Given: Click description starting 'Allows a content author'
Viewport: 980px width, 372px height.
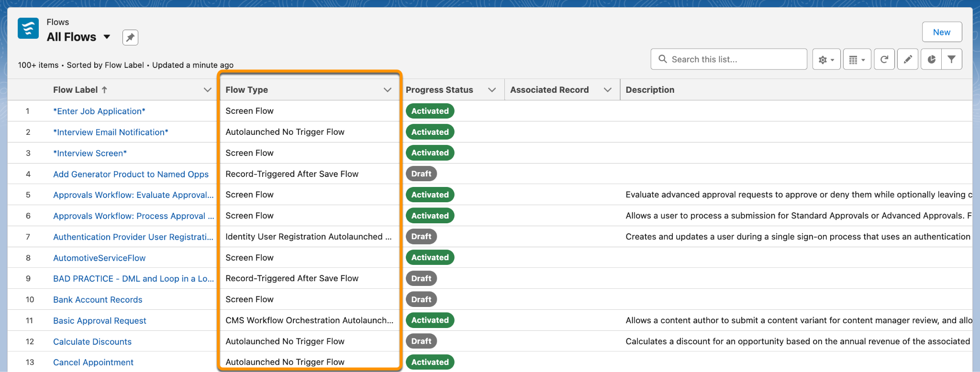Looking at the screenshot, I should click(799, 320).
